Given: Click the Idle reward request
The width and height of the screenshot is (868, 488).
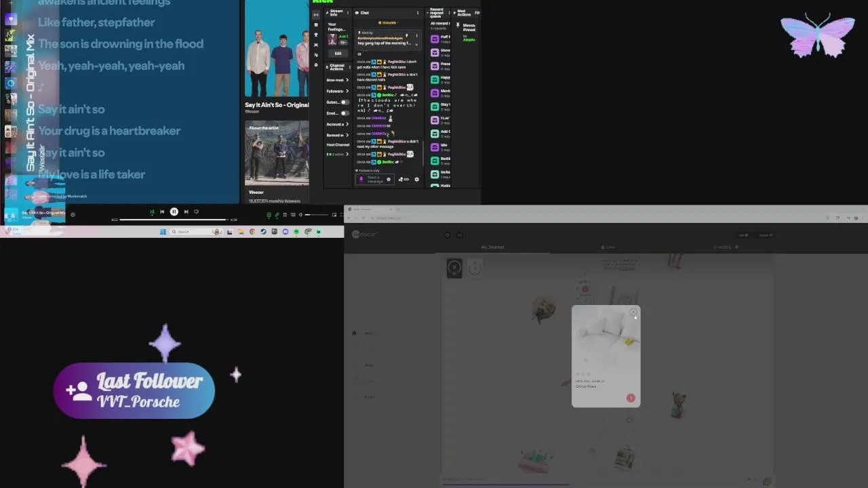Looking at the screenshot, I should point(440,147).
